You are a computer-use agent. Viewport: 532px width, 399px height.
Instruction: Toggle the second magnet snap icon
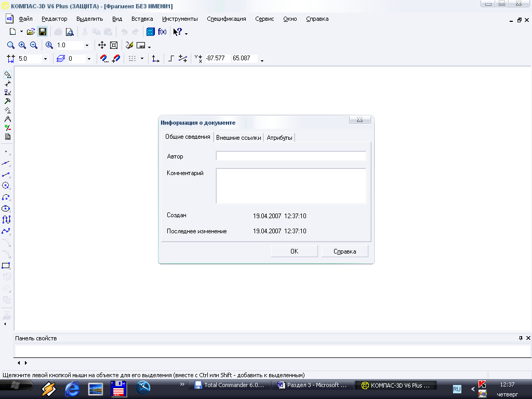pyautogui.click(x=116, y=59)
